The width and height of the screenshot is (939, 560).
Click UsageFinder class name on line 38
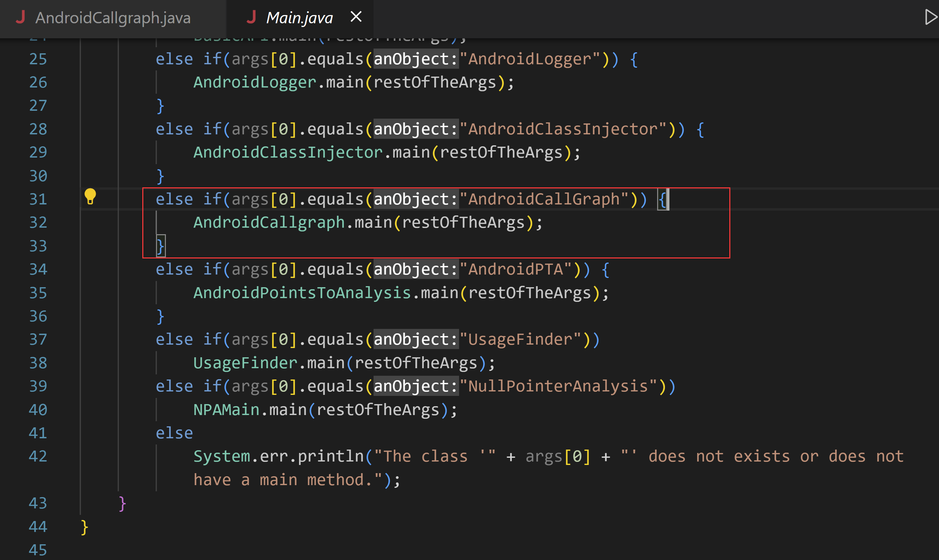[245, 363]
